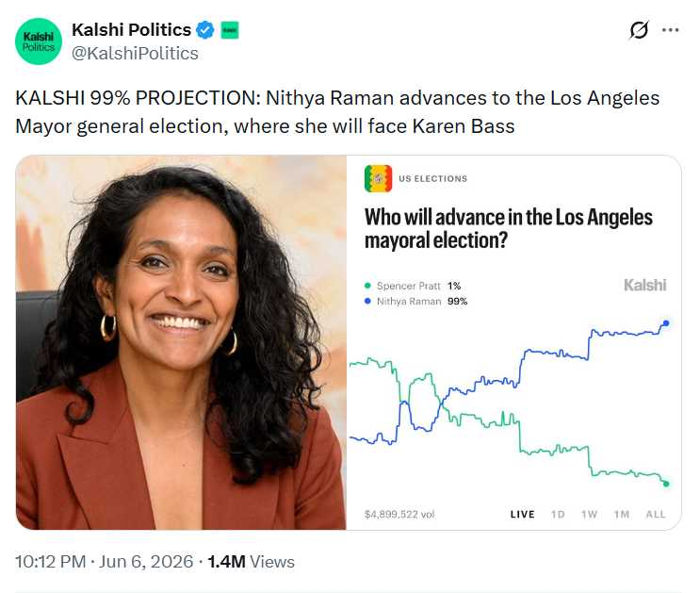Click Spencer Pratt green legend dot

coord(367,286)
